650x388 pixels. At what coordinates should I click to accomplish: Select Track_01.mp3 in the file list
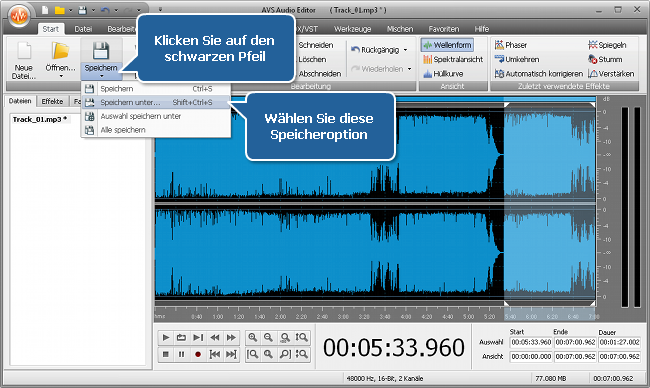click(x=40, y=119)
